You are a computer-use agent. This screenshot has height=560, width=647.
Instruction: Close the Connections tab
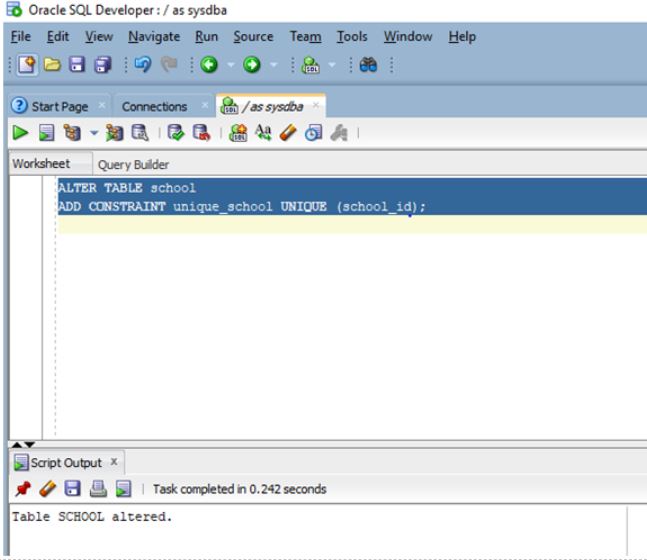(x=204, y=106)
